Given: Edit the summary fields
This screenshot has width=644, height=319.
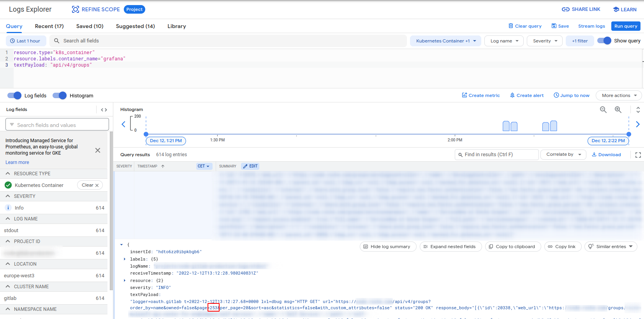Looking at the screenshot, I should click(x=250, y=166).
